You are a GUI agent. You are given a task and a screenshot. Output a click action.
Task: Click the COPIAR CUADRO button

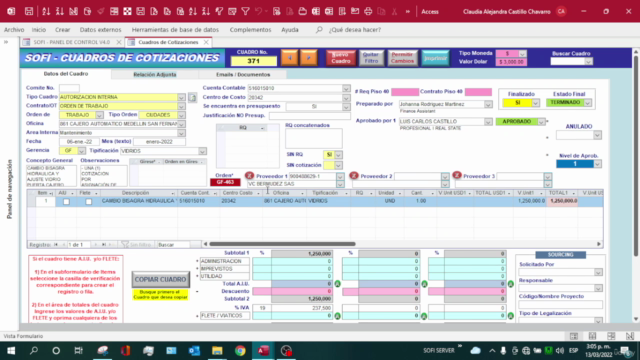(160, 280)
